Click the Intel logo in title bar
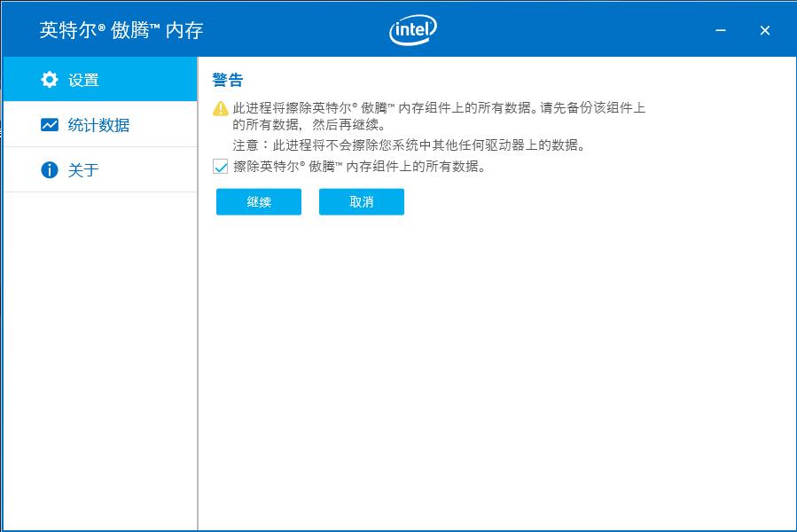The width and height of the screenshot is (797, 532). coord(412,29)
